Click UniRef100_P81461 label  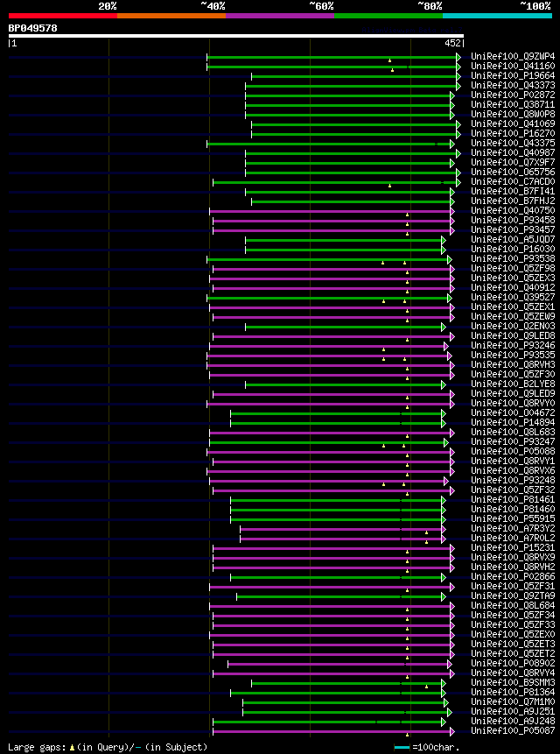[x=513, y=500]
